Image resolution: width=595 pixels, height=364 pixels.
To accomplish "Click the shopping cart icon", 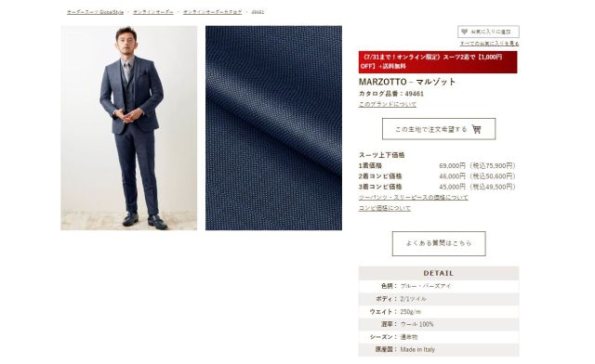I will (x=477, y=129).
